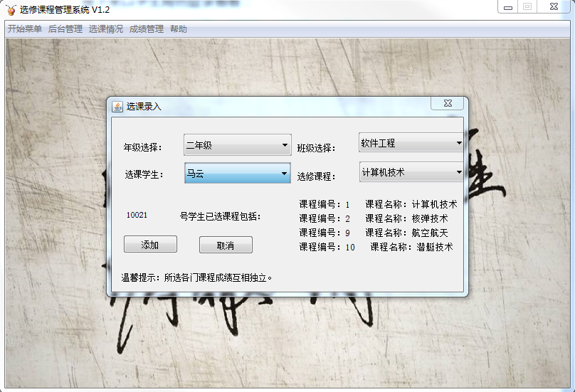Open the 帮助 menu
This screenshot has width=575, height=392.
coord(178,29)
